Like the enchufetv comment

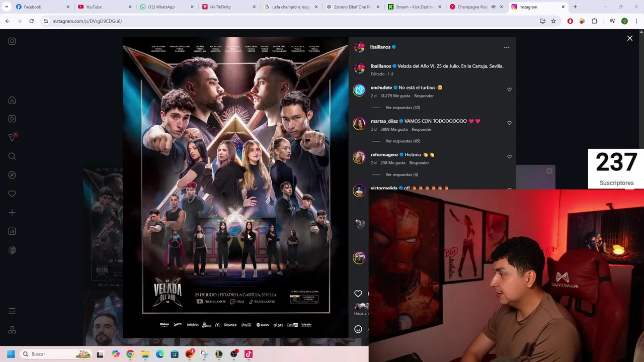pyautogui.click(x=509, y=89)
